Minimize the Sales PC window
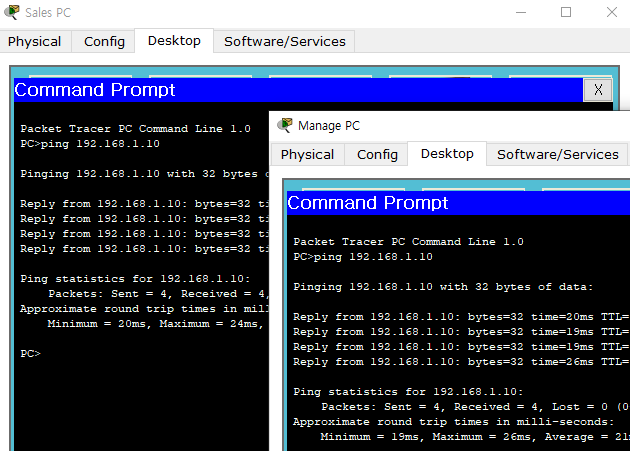 521,12
